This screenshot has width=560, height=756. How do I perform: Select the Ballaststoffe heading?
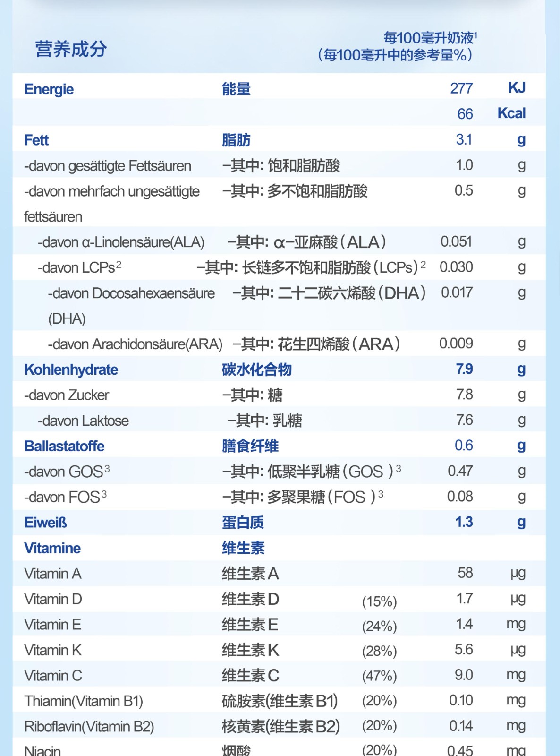(64, 447)
